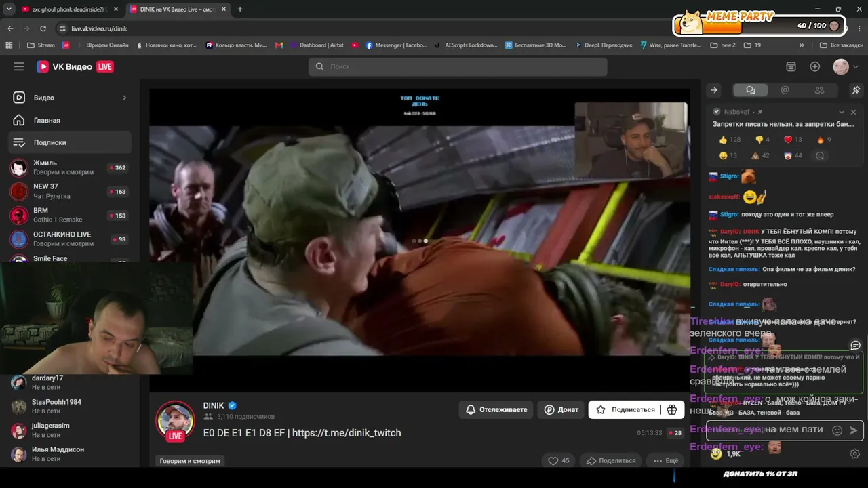Open Подписки in sidebar
This screenshot has width=868, height=488.
pyautogui.click(x=70, y=142)
